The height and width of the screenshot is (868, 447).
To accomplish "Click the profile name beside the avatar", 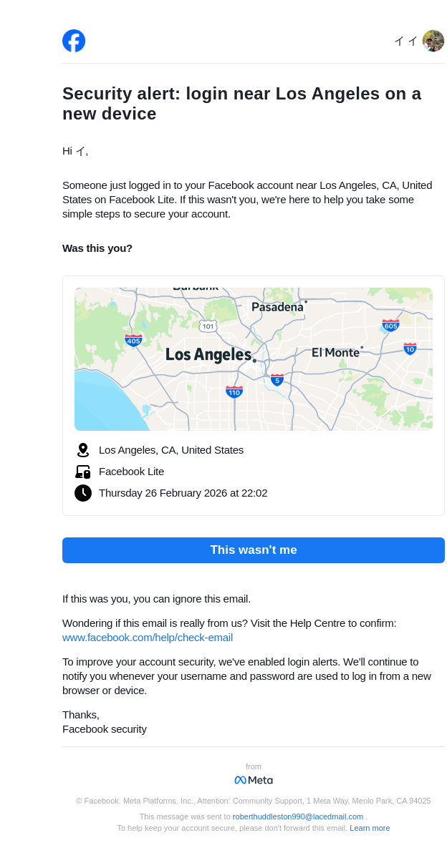I will (406, 41).
